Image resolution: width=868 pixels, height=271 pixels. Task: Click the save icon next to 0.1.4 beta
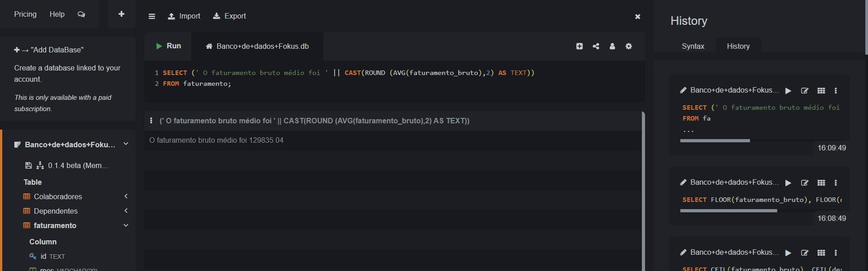tap(28, 166)
